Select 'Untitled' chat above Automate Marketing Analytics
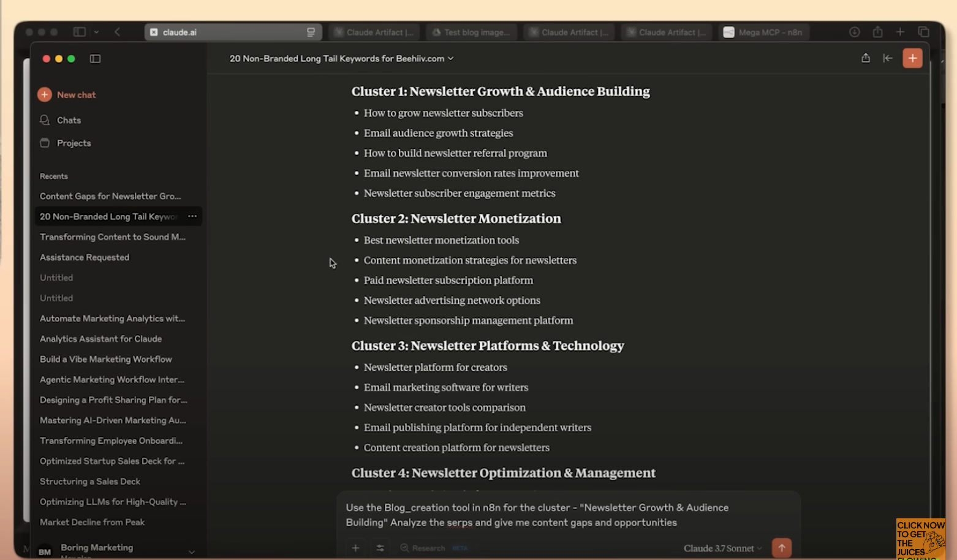 tap(56, 298)
